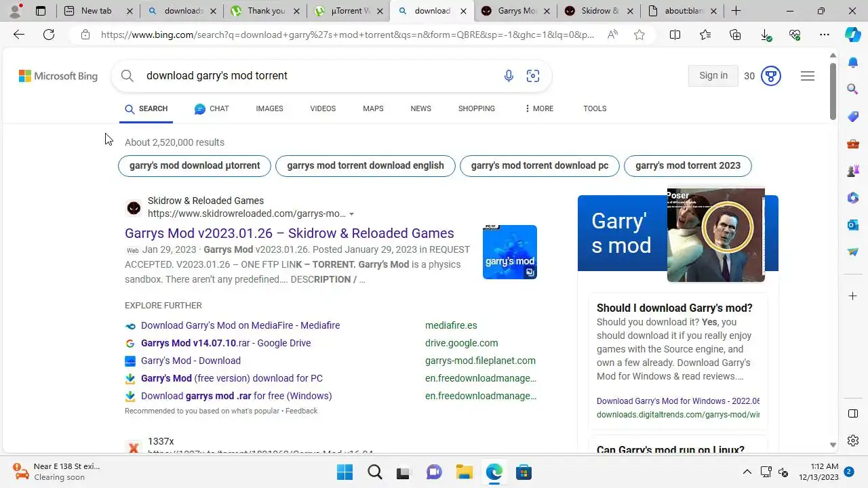868x488 pixels.
Task: Click the page vertical scrollbar thumb
Action: [833, 92]
